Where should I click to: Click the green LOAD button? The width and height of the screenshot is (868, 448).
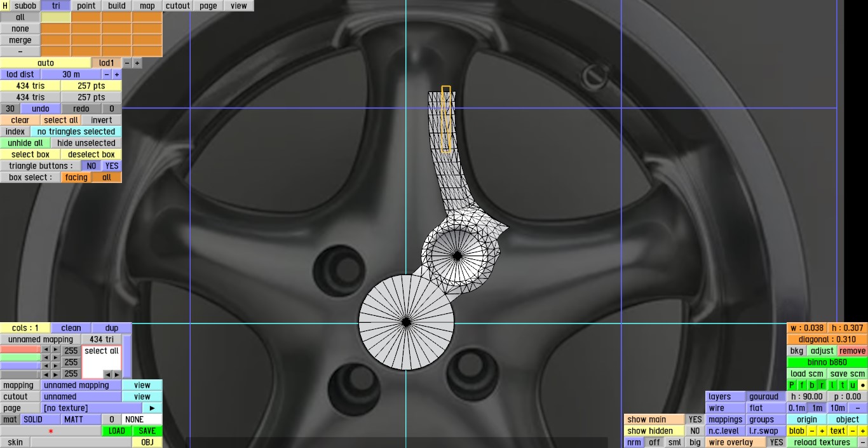click(117, 431)
